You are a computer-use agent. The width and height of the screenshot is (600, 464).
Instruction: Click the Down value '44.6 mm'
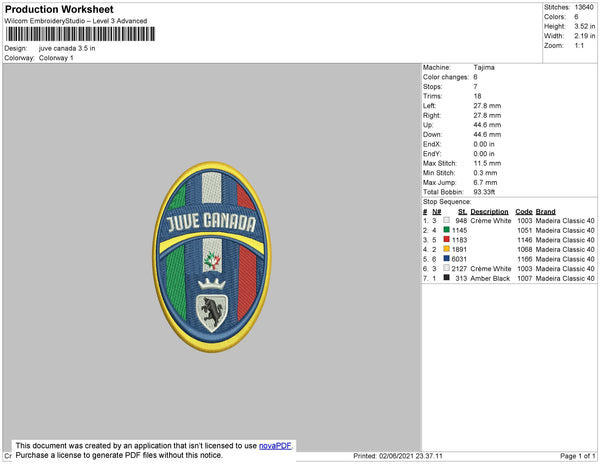click(x=487, y=134)
